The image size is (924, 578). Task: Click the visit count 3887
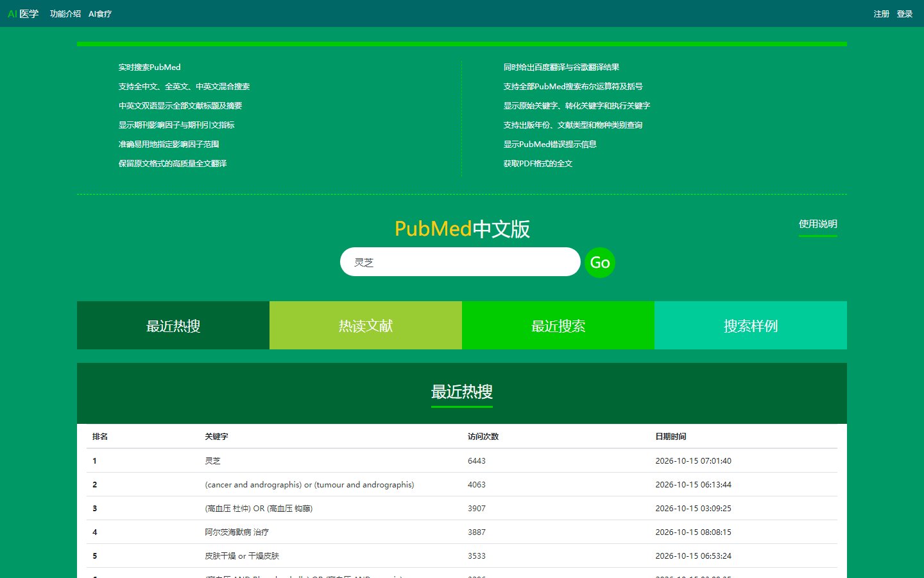pos(477,532)
